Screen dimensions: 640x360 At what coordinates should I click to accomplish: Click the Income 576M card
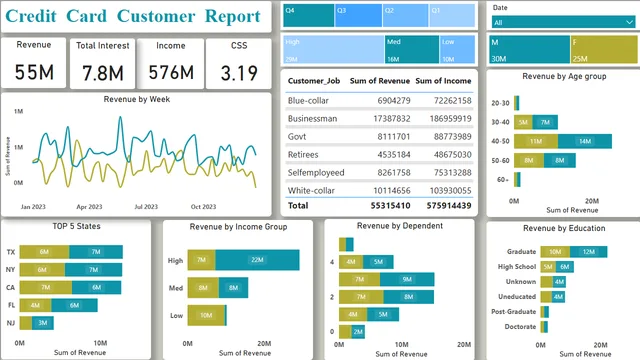tap(171, 63)
